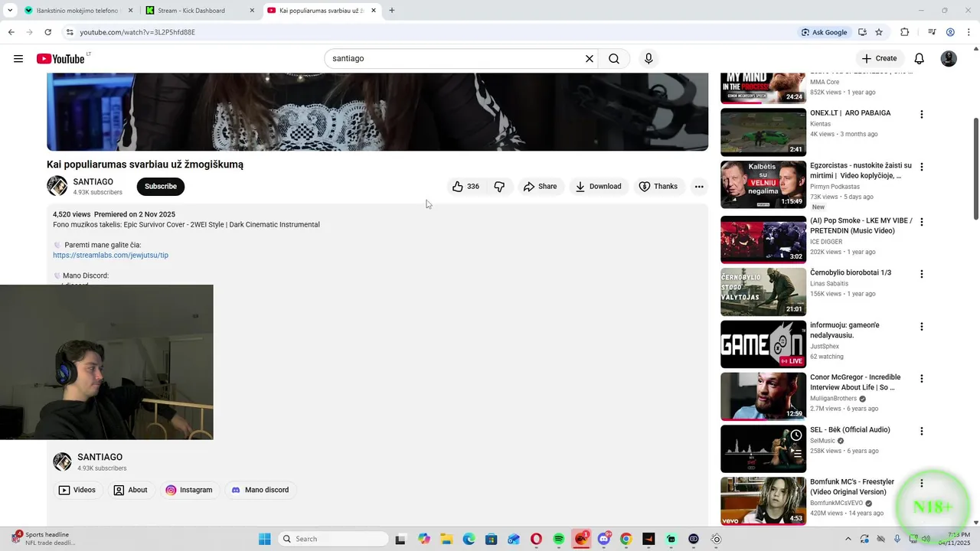This screenshot has width=980, height=551.
Task: Open the About chip for SANTIAGO
Action: tap(130, 491)
